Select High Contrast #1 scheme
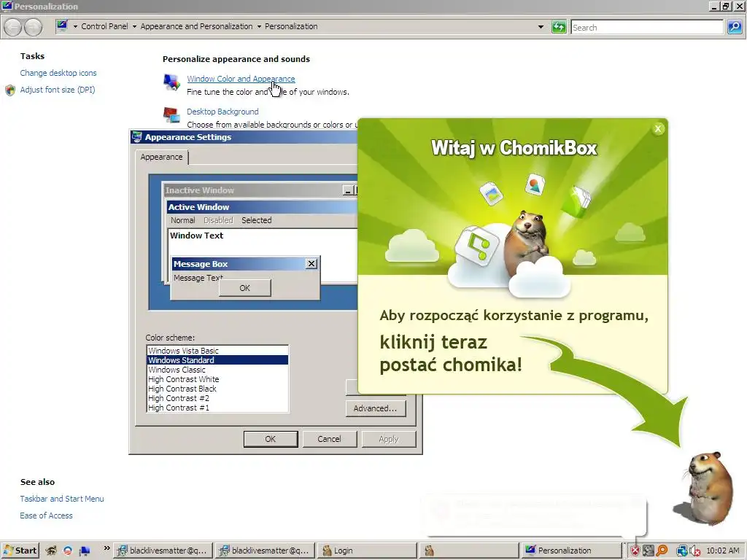Viewport: 747px width, 560px height. pyautogui.click(x=217, y=408)
